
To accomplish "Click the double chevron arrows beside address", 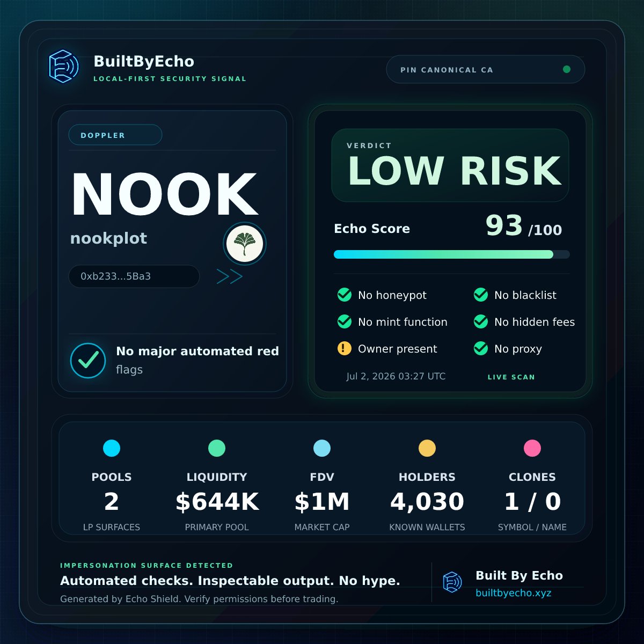I will pyautogui.click(x=230, y=276).
